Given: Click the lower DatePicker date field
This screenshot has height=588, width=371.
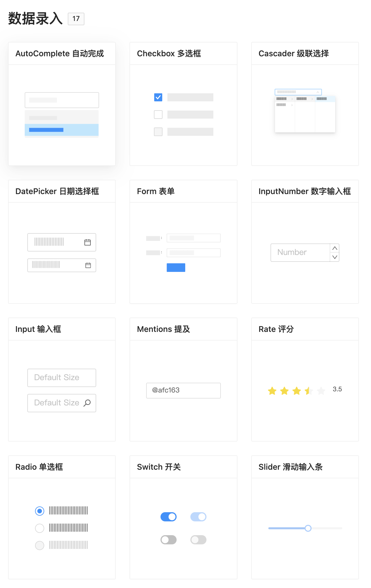Looking at the screenshot, I should coord(62,265).
